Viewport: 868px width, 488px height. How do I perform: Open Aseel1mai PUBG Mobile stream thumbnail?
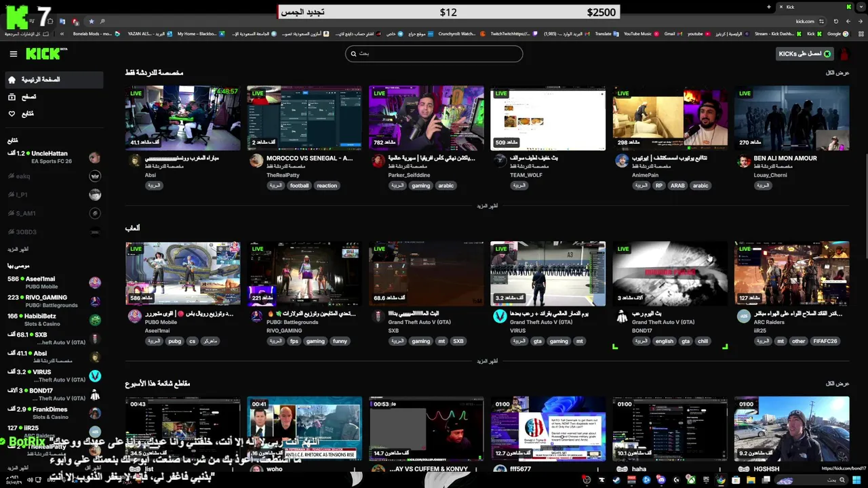(182, 274)
